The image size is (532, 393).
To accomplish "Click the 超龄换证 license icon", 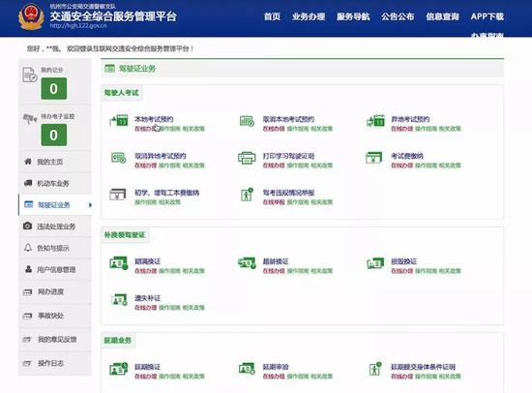I will click(x=247, y=263).
